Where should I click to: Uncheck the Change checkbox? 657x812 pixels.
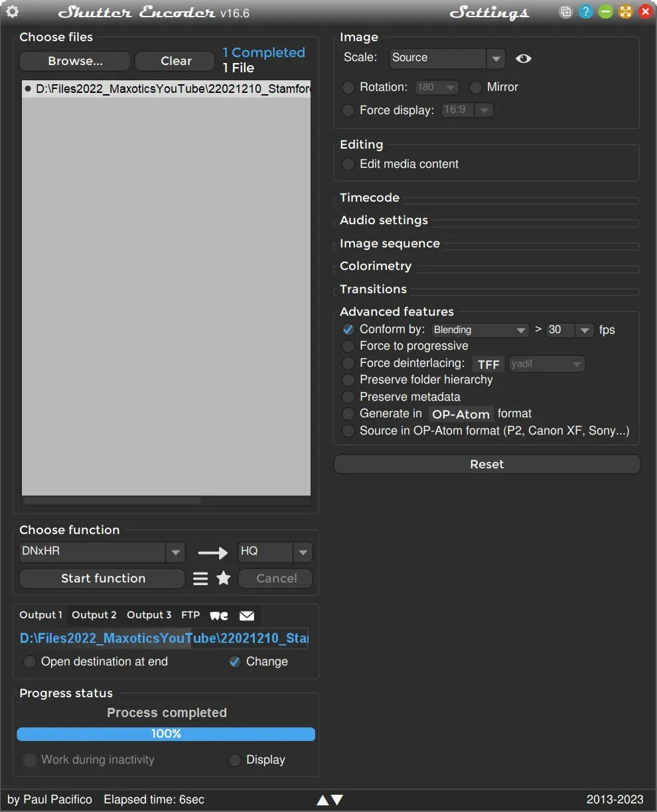coord(235,662)
